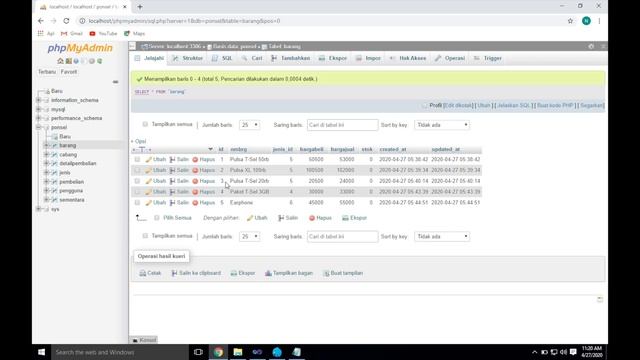Click lower Saring baris search field

point(342,237)
